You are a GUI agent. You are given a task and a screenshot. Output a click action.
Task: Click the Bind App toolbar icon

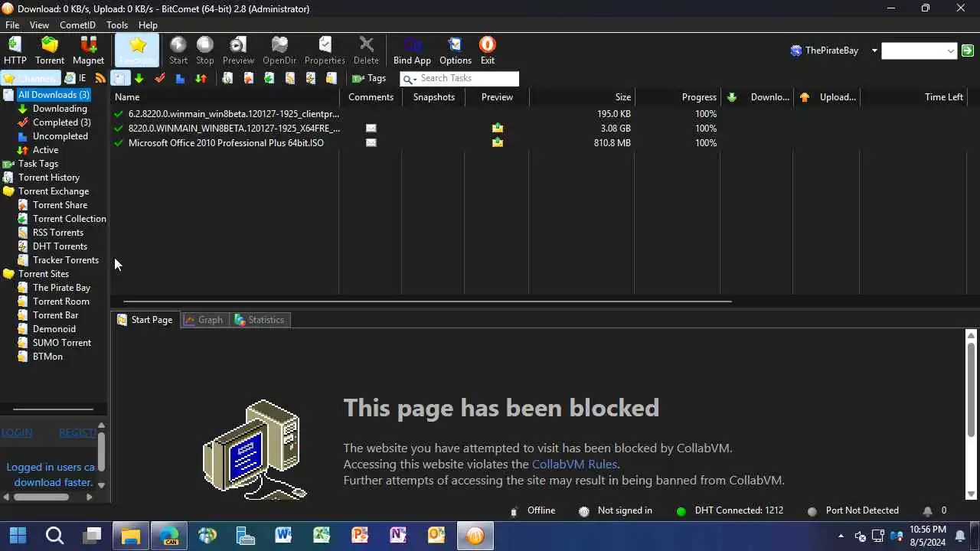tap(412, 51)
